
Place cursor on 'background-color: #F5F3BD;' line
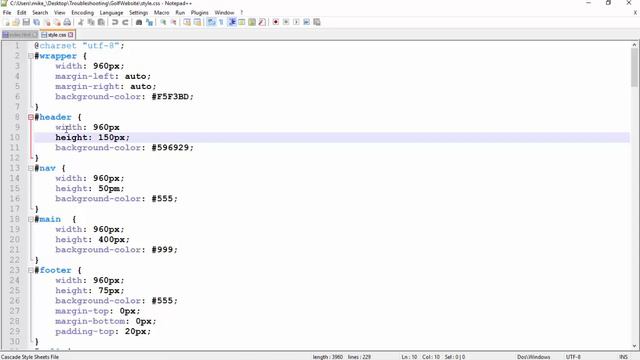tap(124, 97)
